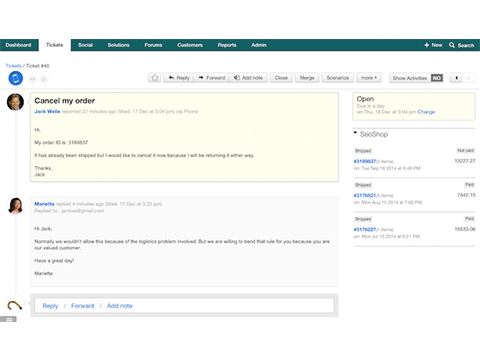Go to the next ticket arrow
This screenshot has height=360, width=480.
pos(468,78)
